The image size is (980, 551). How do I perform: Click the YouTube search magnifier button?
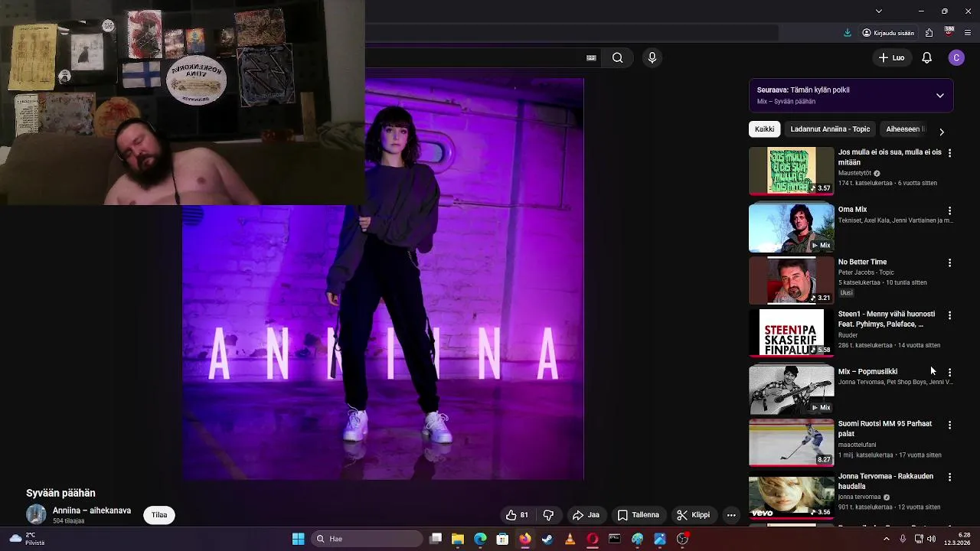pos(617,57)
